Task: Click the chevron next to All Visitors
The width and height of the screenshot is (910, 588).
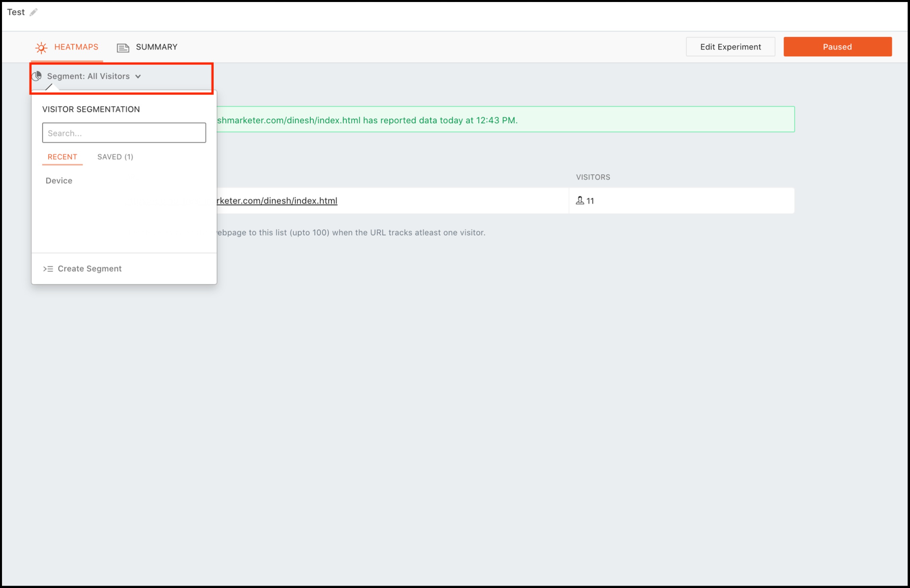Action: tap(138, 77)
